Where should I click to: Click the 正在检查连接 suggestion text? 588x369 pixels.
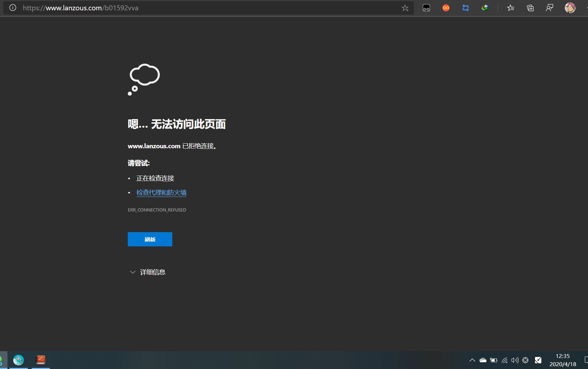coord(155,178)
